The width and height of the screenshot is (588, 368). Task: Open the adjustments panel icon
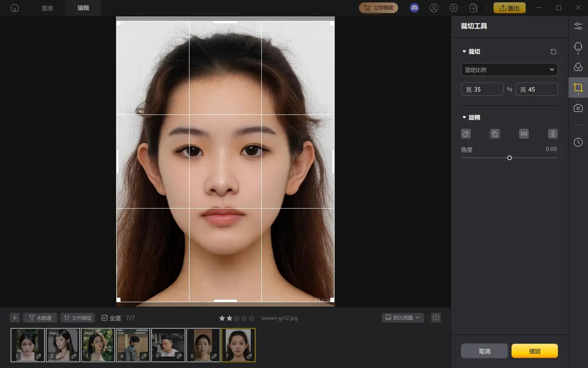[578, 26]
